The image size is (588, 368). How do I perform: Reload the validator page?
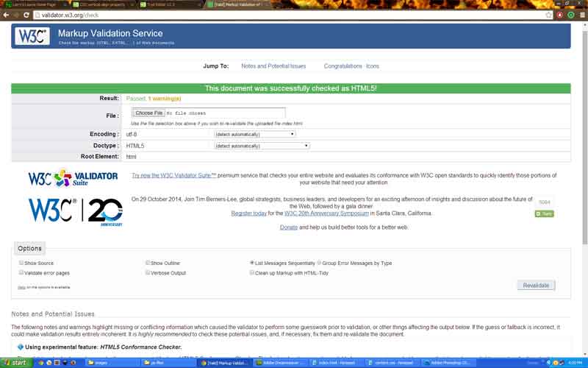coord(26,15)
